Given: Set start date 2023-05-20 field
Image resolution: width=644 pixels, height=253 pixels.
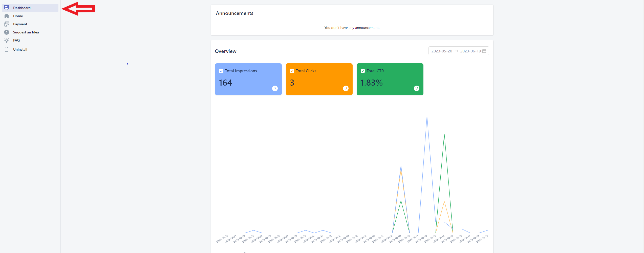Looking at the screenshot, I should click(x=442, y=51).
